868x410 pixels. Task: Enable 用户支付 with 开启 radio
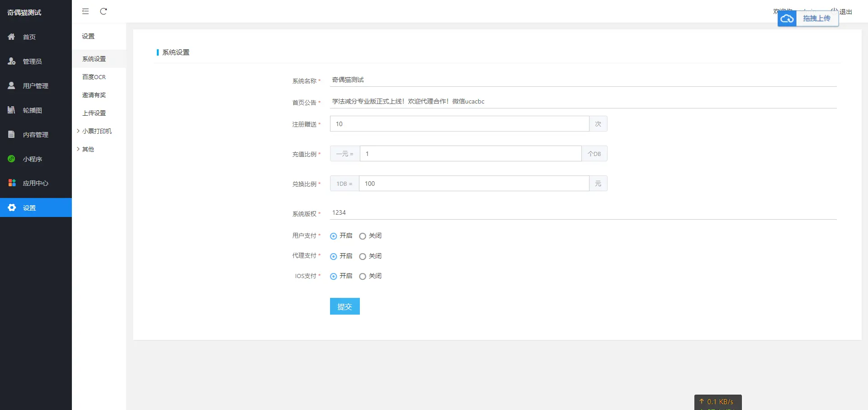[334, 236]
